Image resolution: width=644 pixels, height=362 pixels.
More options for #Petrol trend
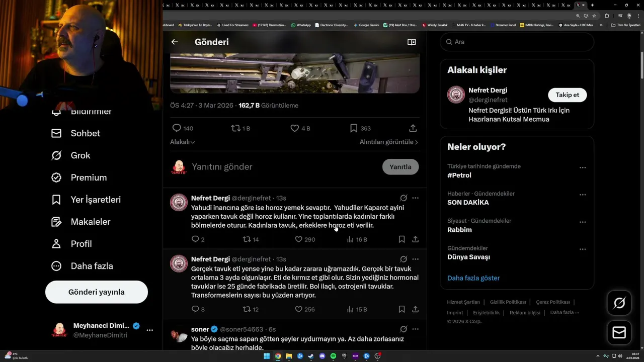[583, 167]
